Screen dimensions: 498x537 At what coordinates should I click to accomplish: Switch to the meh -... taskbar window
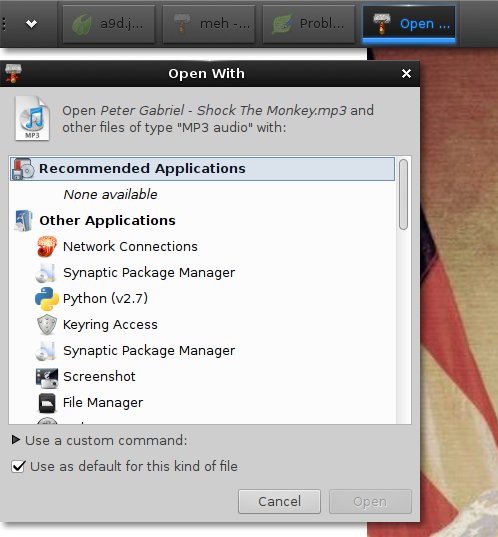[x=209, y=24]
